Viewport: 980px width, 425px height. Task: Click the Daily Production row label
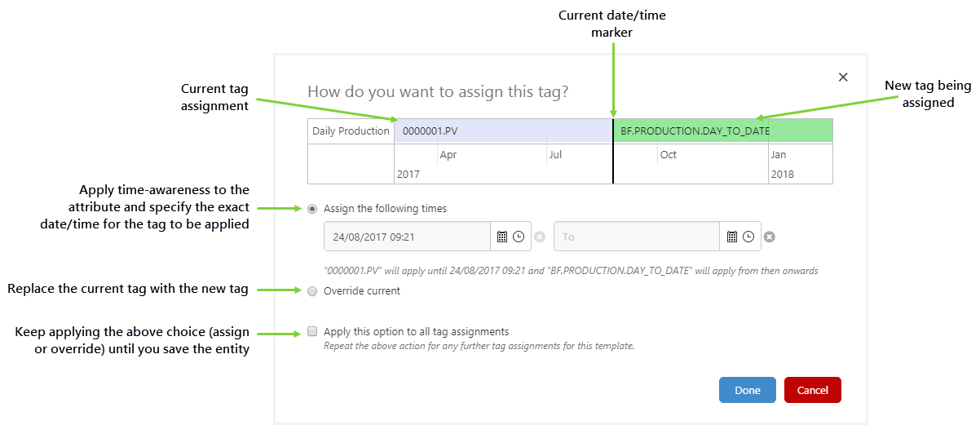[351, 131]
